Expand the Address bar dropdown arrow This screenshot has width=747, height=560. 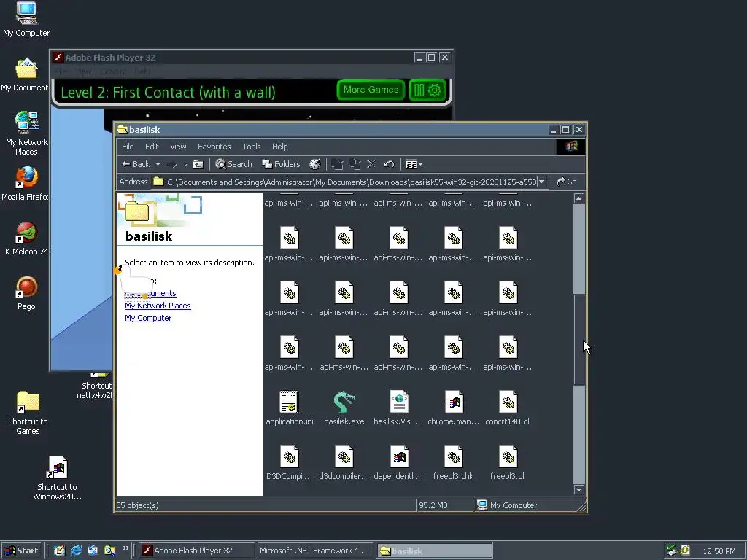pyautogui.click(x=542, y=182)
